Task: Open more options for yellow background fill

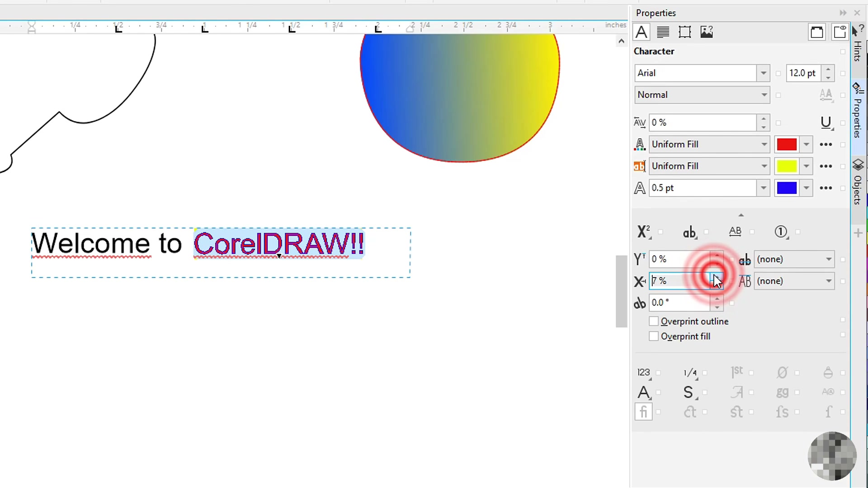Action: click(826, 166)
